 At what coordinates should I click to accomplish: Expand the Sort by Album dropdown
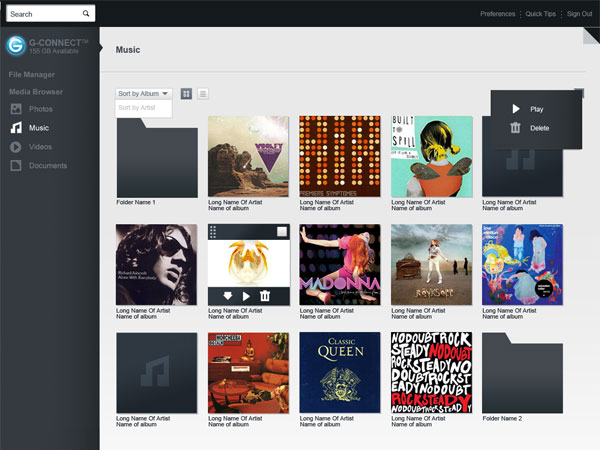point(143,94)
